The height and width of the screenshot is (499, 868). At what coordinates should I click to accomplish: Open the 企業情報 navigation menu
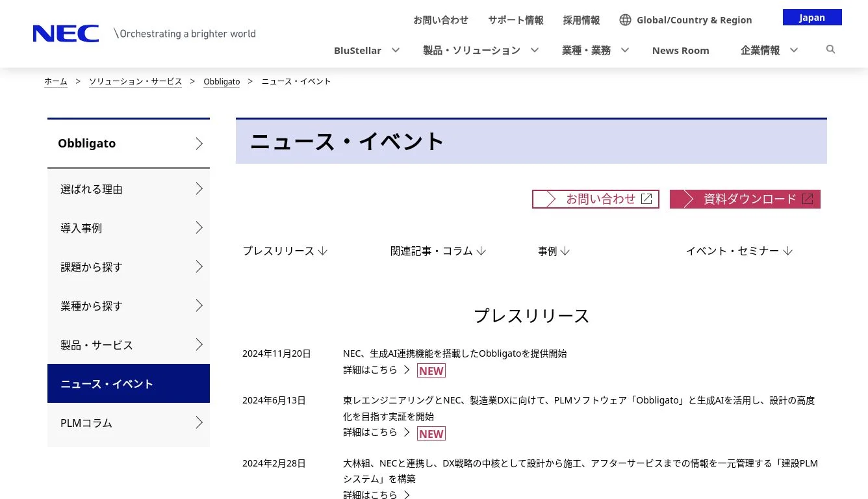(760, 50)
